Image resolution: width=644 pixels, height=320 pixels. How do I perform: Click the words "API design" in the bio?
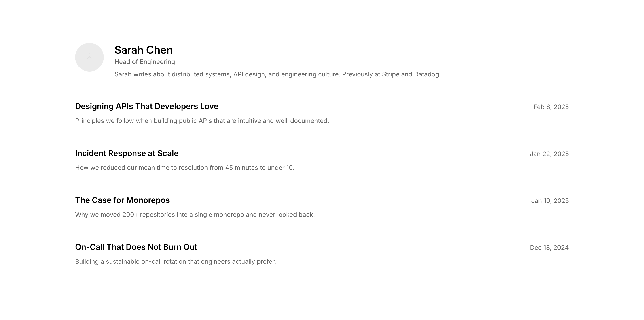(249, 74)
